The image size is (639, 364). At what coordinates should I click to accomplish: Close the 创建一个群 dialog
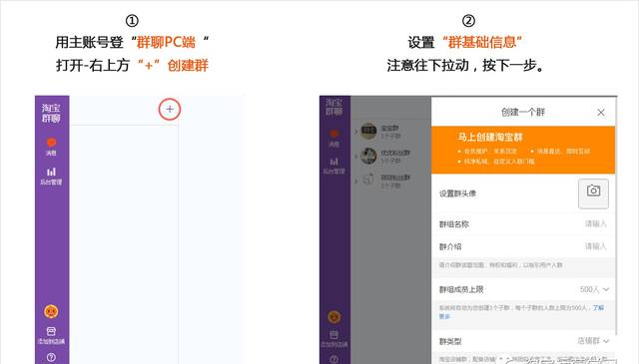[x=601, y=113]
